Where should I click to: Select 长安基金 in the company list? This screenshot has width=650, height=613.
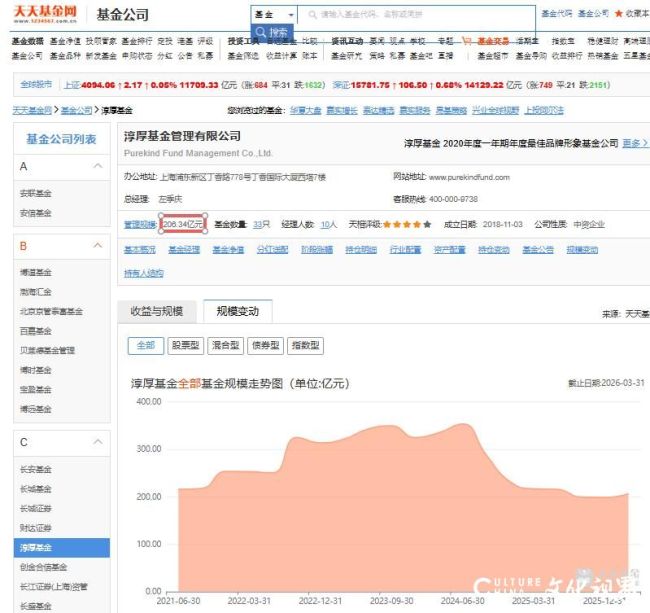click(36, 469)
